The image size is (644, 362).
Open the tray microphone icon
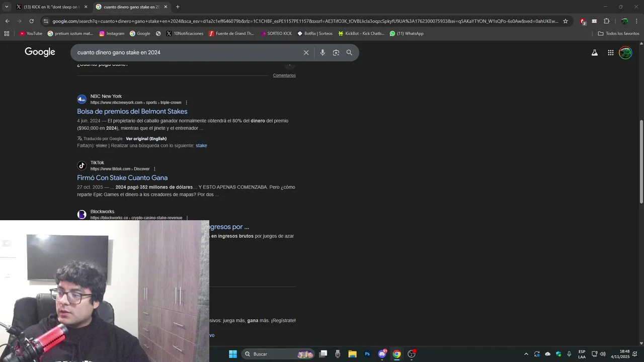pyautogui.click(x=569, y=354)
